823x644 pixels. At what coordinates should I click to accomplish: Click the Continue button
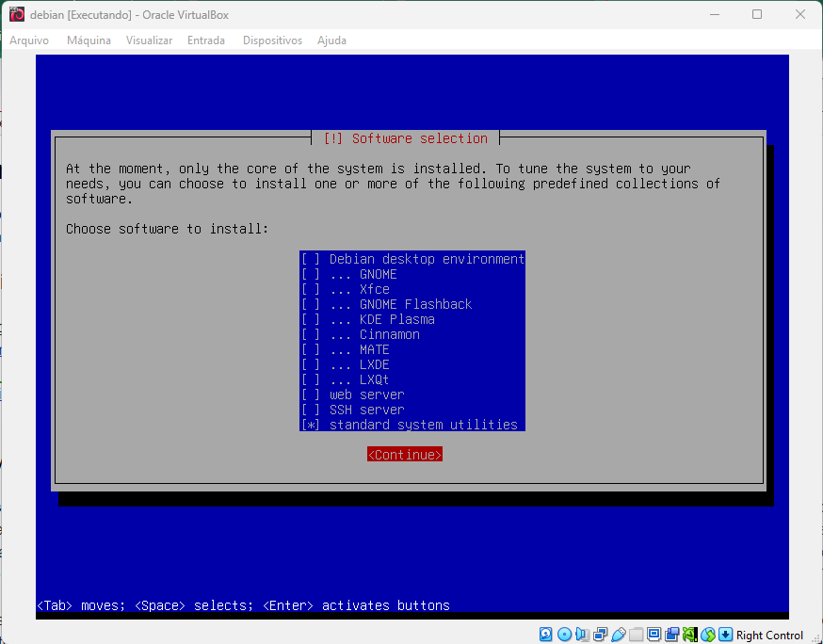click(405, 455)
